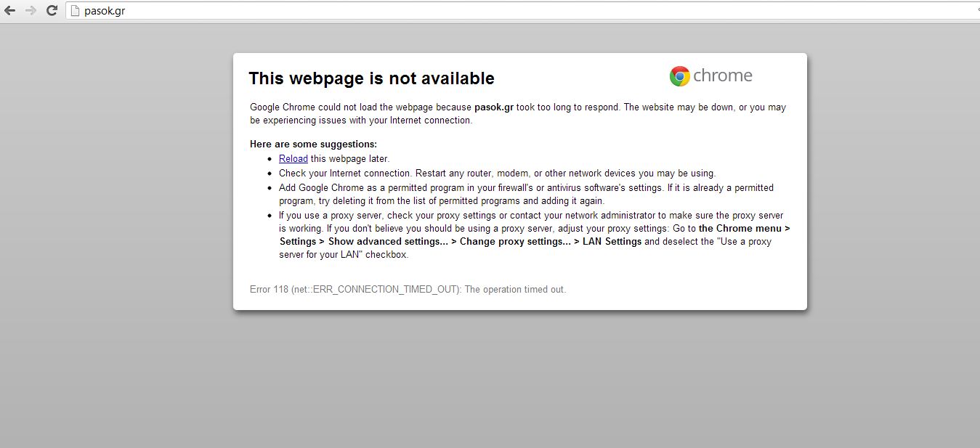Focus the address bar showing pasok.gr
Screen dimensions: 980x448
(x=436, y=11)
